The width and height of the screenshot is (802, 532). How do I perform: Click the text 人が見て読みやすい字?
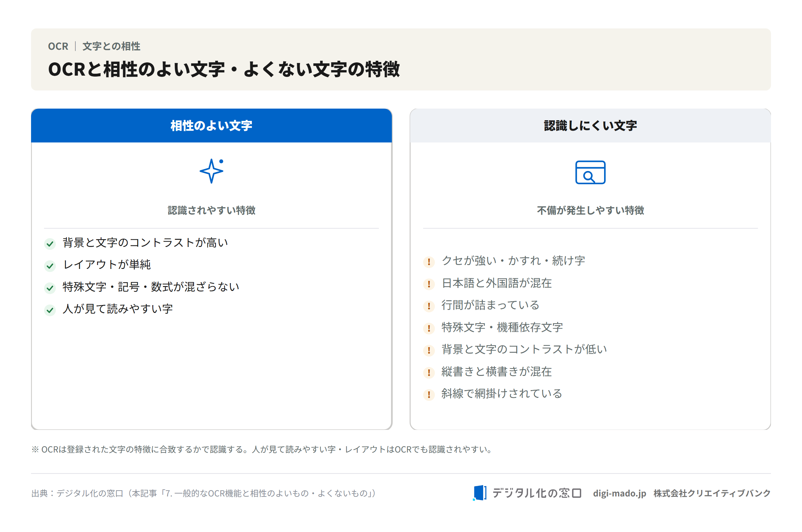[x=118, y=309]
